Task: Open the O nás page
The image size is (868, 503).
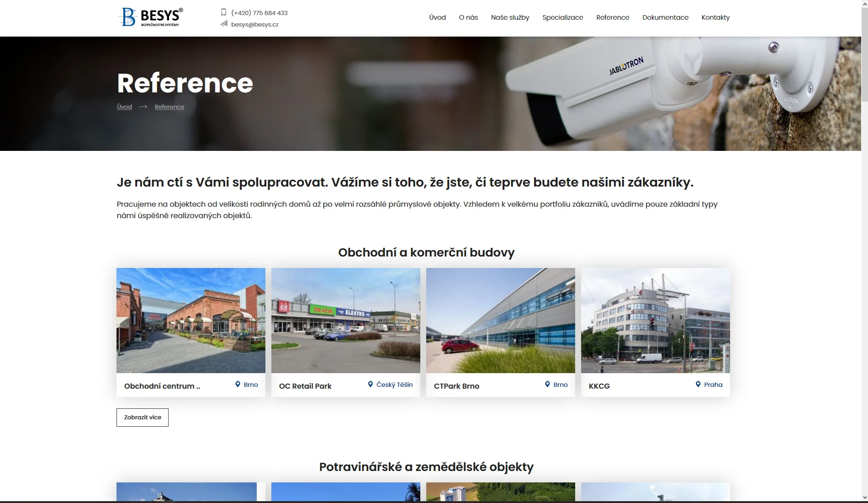Action: 468,17
